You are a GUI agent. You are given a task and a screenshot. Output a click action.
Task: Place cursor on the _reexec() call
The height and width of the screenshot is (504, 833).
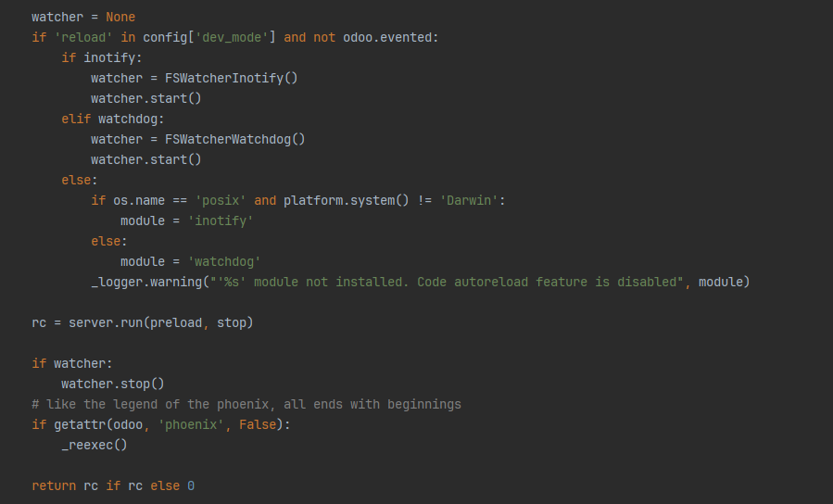94,445
